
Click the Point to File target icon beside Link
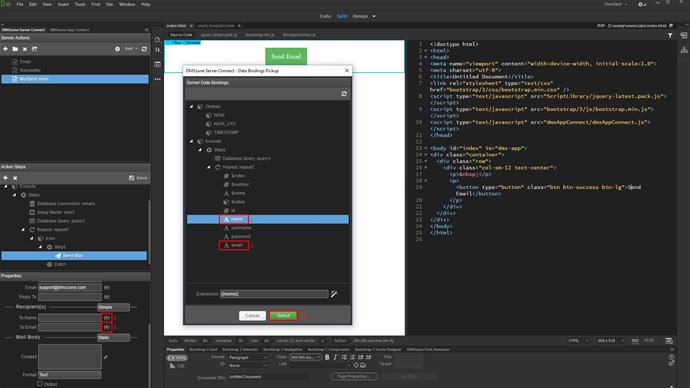[x=356, y=365]
